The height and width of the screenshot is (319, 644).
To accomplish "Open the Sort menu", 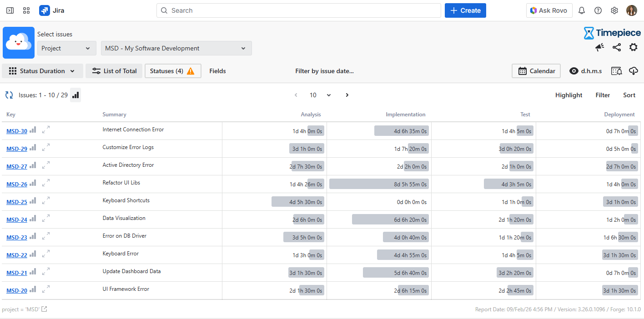I will (x=629, y=95).
